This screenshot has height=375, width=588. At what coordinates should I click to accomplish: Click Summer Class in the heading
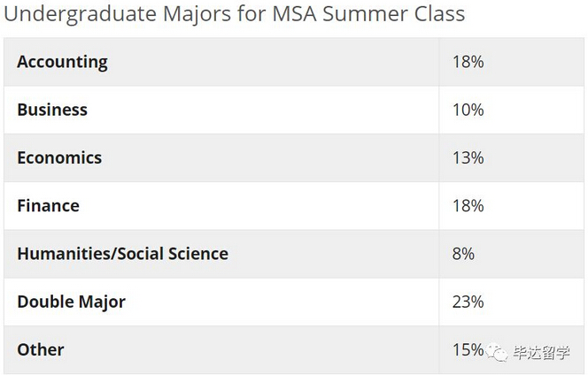pos(394,13)
